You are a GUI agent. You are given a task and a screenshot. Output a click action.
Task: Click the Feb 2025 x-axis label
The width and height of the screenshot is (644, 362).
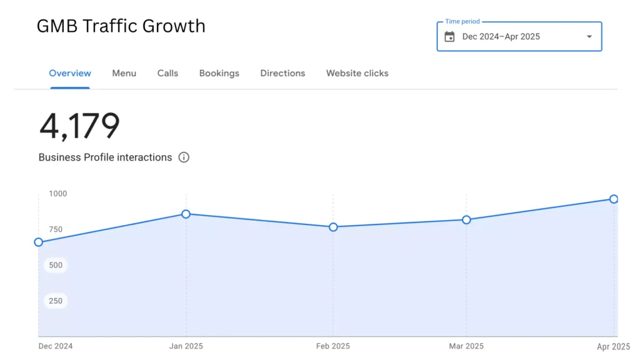(333, 346)
